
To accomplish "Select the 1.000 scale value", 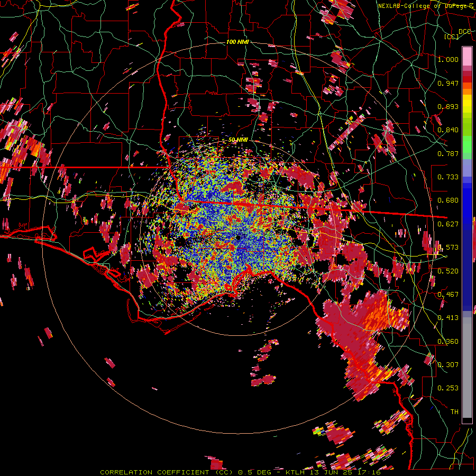I will [x=448, y=59].
